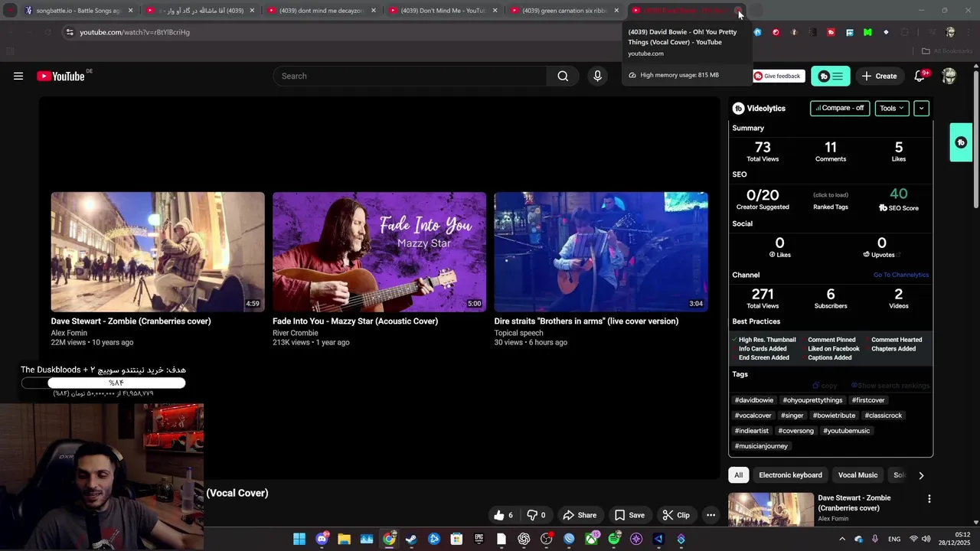The height and width of the screenshot is (551, 980).
Task: Open the Tools dropdown in Videolytics
Action: click(x=892, y=108)
